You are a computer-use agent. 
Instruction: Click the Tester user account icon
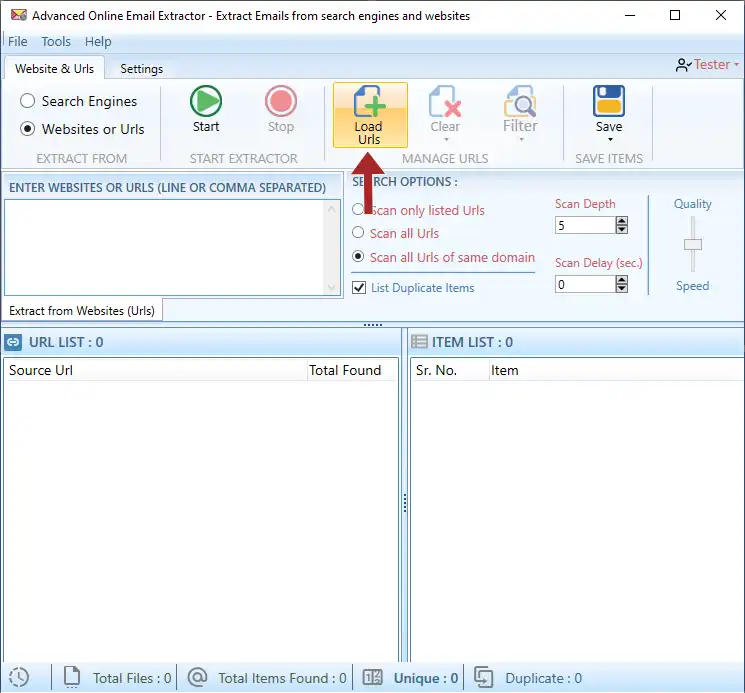[683, 65]
